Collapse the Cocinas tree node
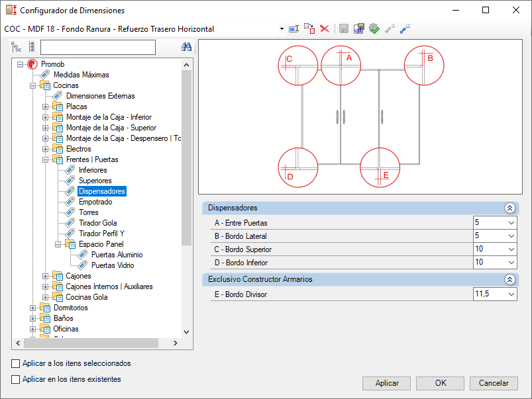 click(x=32, y=85)
